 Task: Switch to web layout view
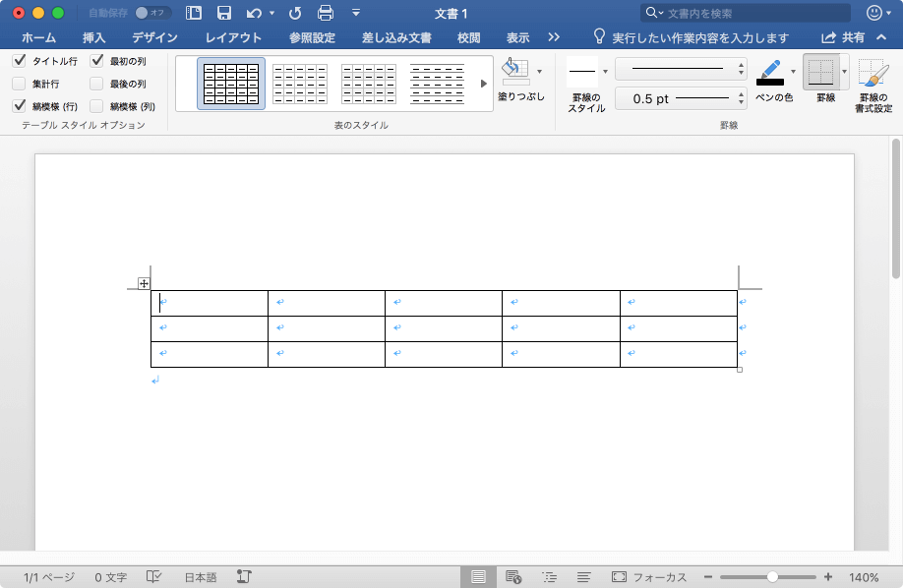tap(513, 576)
